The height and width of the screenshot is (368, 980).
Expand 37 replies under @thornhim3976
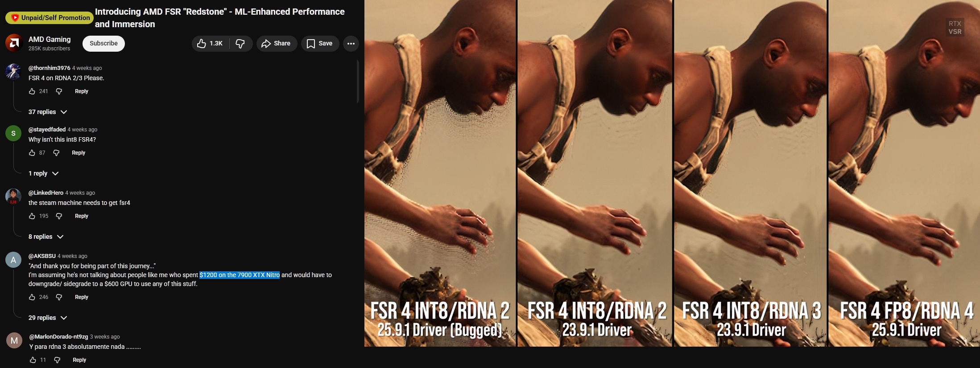[x=48, y=112]
